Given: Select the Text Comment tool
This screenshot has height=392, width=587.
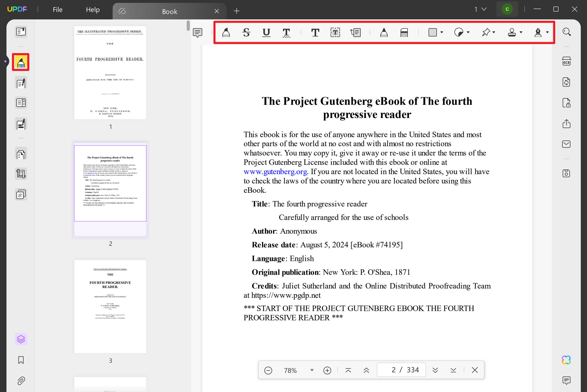Looking at the screenshot, I should click(x=315, y=32).
